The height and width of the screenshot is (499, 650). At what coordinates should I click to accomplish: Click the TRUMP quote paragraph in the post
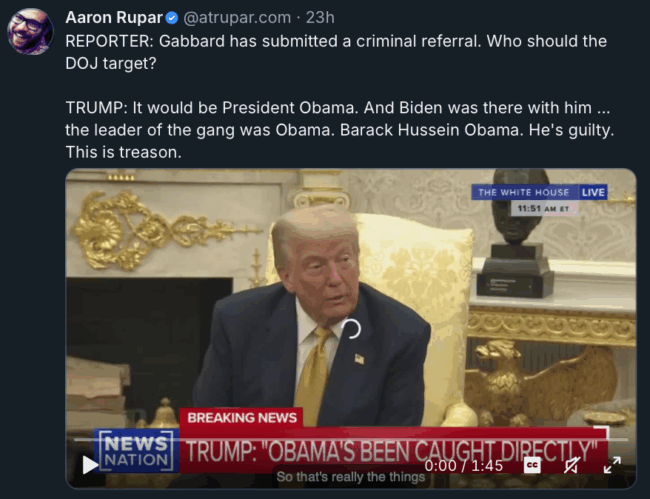coord(340,130)
